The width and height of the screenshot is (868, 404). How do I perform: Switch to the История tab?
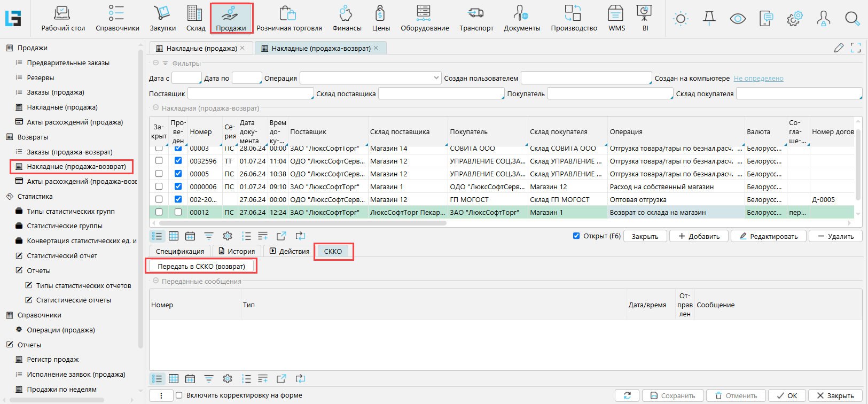point(237,251)
